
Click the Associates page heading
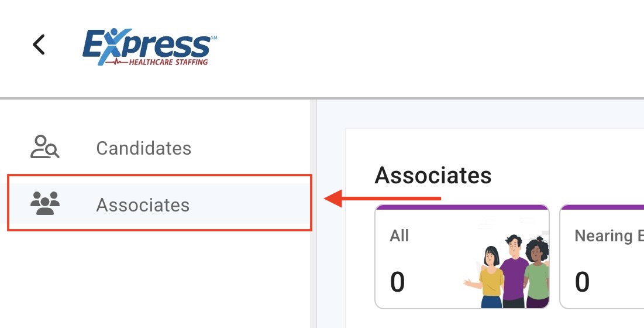pos(433,175)
